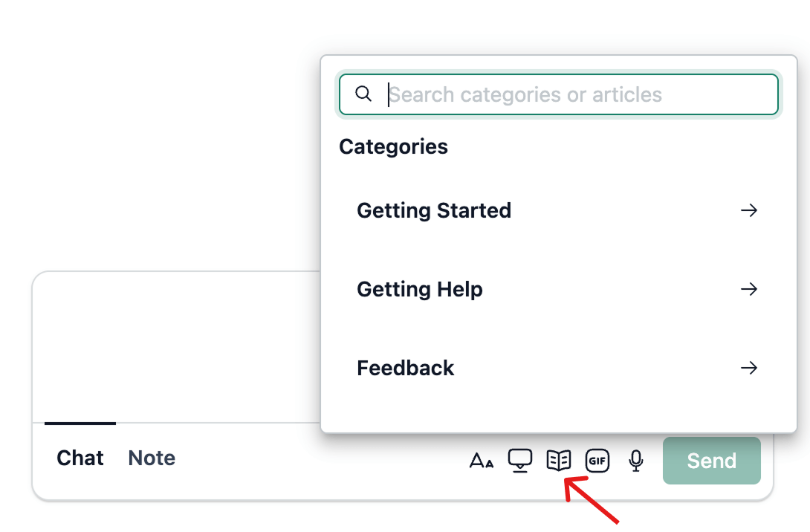810x532 pixels.
Task: Click the arrow next to Feedback
Action: (x=749, y=368)
